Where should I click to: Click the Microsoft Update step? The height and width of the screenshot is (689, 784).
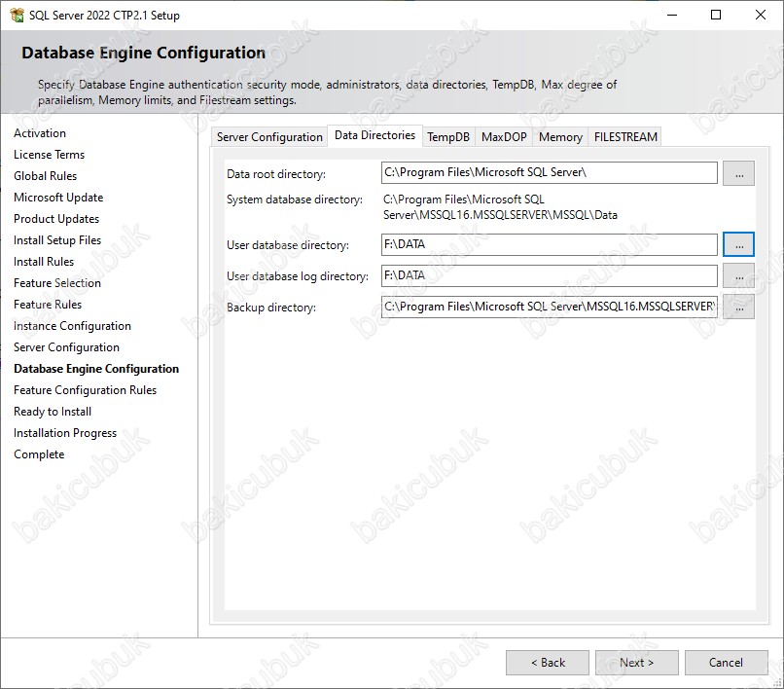tap(58, 198)
